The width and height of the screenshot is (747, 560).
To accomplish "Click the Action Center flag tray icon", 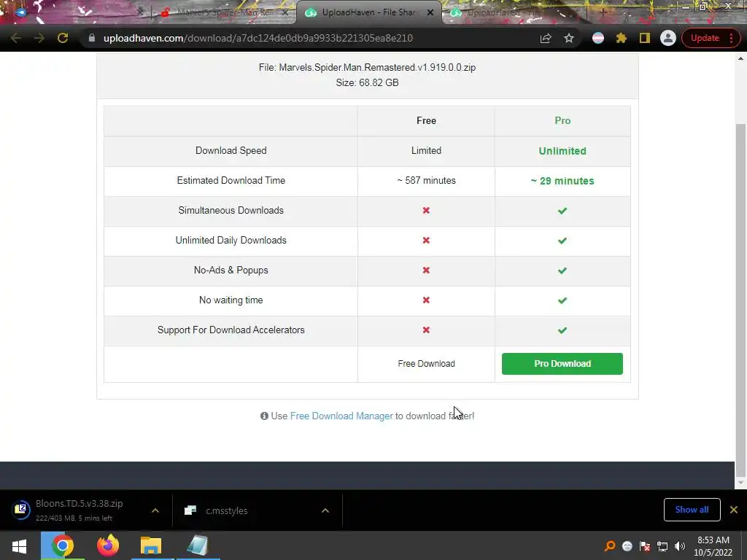I will (645, 546).
